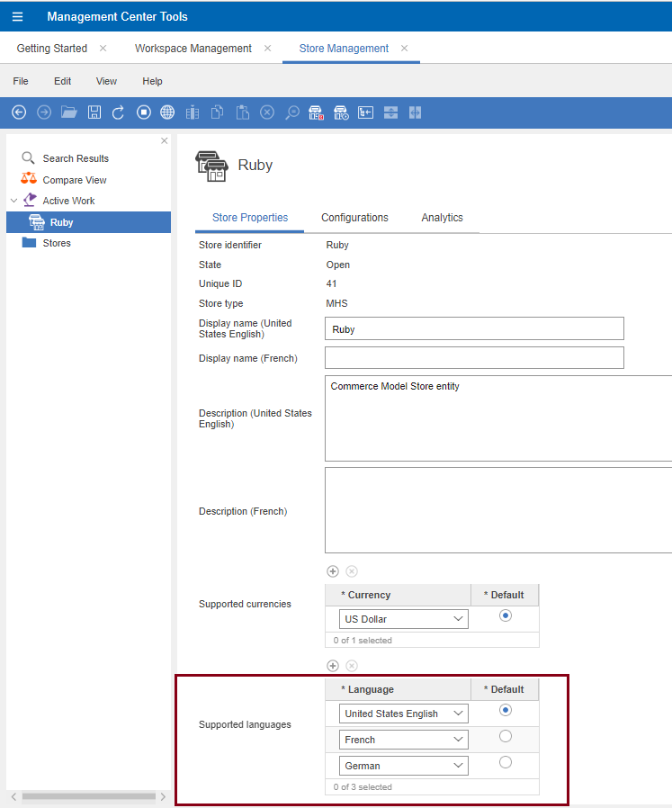Viewport: 672px width, 808px height.
Task: Open the US Dollar currency dropdown
Action: (405, 619)
